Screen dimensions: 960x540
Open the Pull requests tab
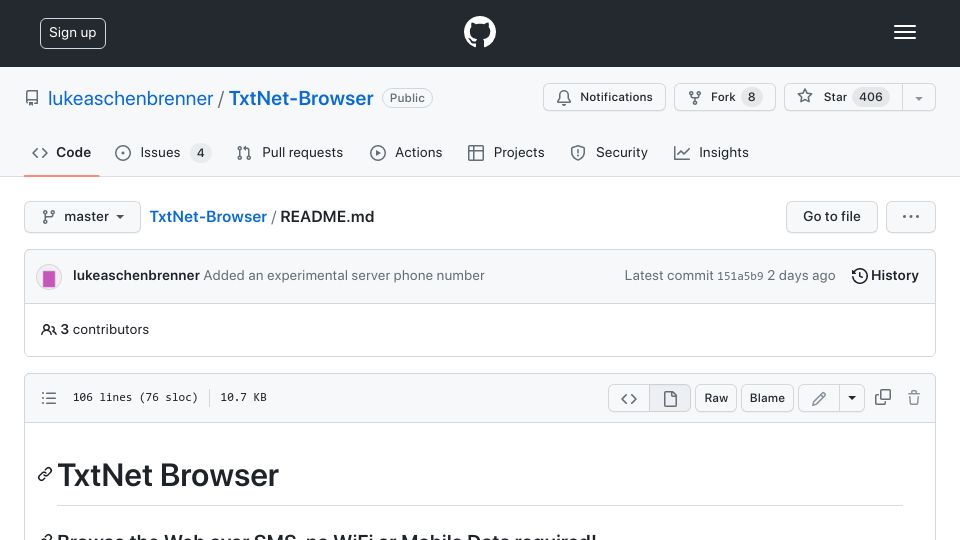click(x=290, y=152)
